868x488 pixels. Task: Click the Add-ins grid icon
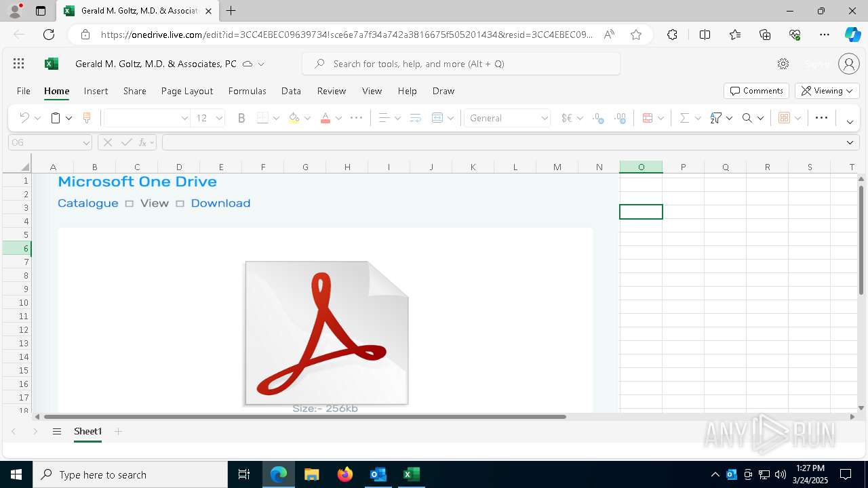click(784, 118)
